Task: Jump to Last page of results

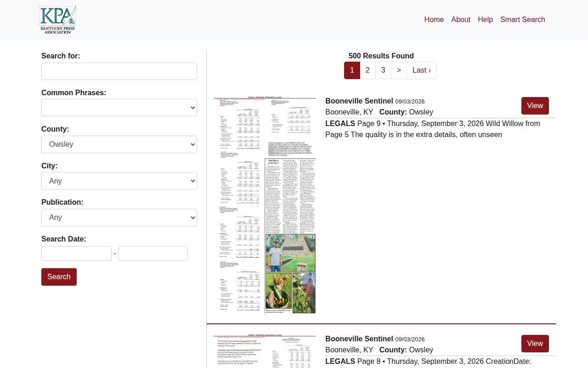Action: (x=422, y=70)
